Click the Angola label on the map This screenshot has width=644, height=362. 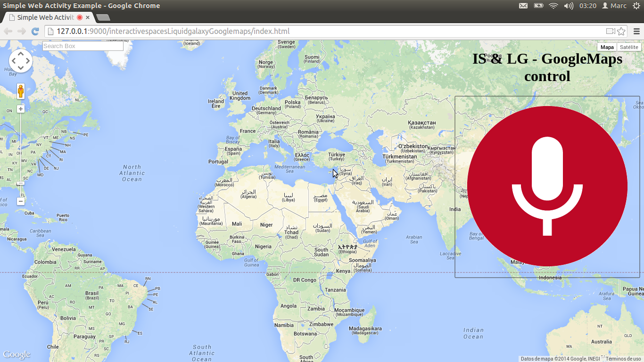pos(289,306)
